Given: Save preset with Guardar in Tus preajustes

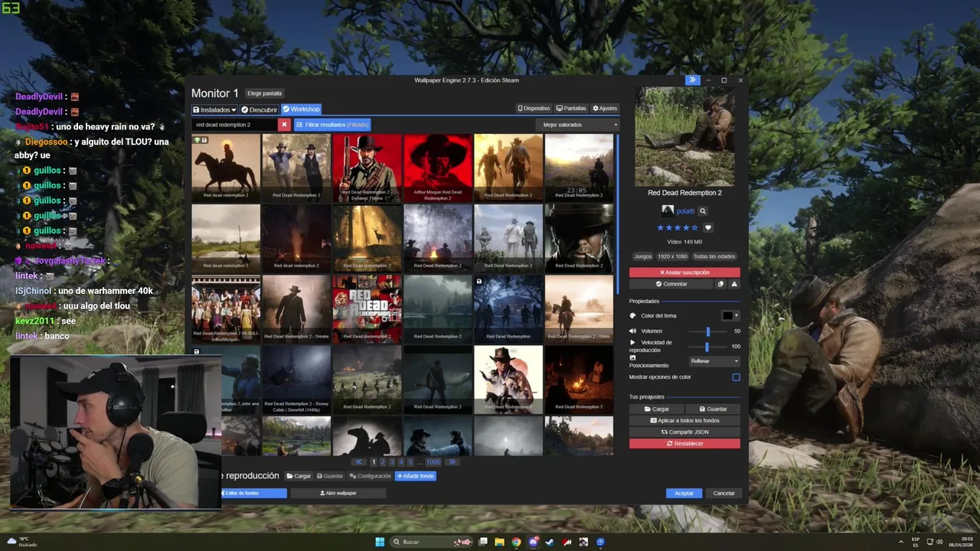Looking at the screenshot, I should pos(713,409).
